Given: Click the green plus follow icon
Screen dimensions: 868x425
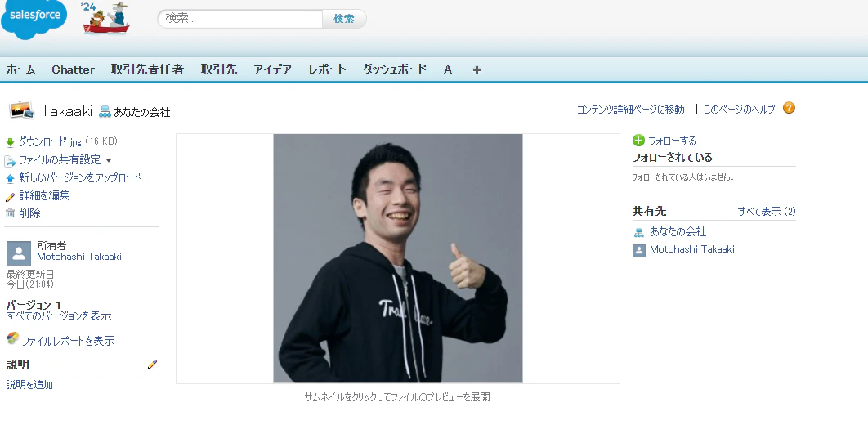Looking at the screenshot, I should pyautogui.click(x=639, y=141).
